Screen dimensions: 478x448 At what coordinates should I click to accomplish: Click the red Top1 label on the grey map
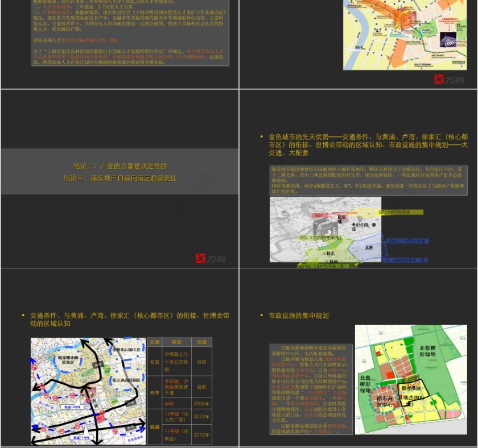coord(319,215)
